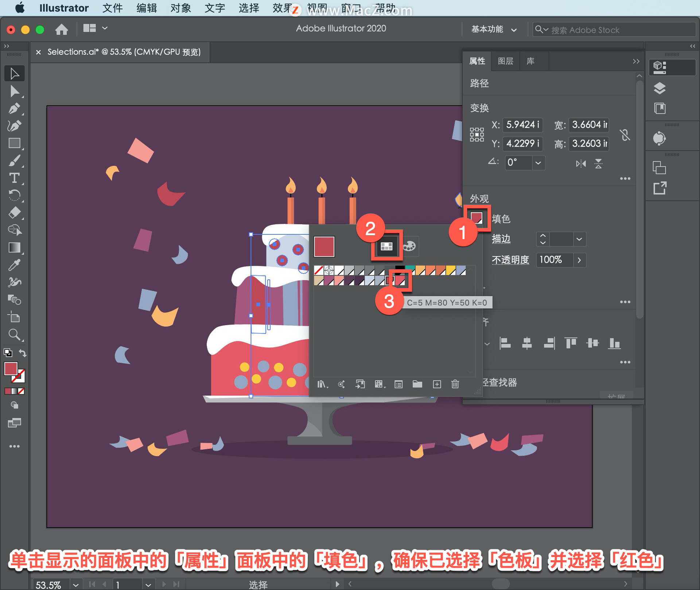700x590 pixels.
Task: Select the Zoom tool
Action: pyautogui.click(x=15, y=335)
